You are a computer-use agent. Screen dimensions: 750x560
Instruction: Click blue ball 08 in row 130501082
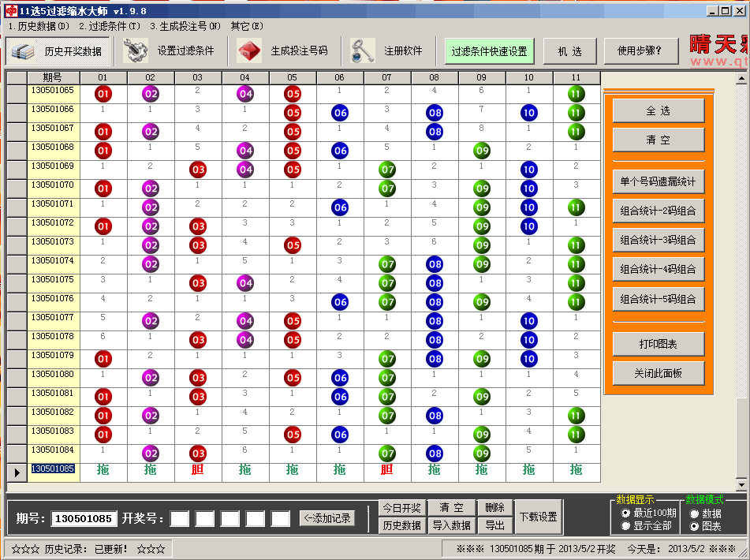click(435, 416)
